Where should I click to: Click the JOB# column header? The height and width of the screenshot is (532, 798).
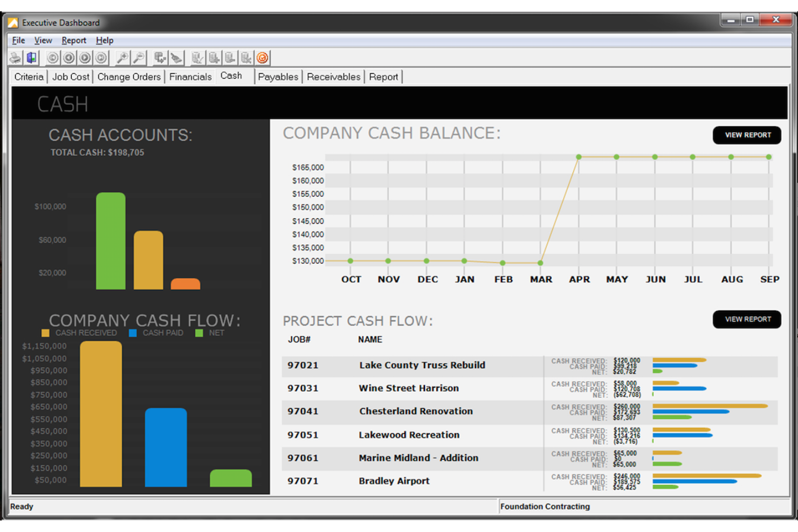coord(299,340)
